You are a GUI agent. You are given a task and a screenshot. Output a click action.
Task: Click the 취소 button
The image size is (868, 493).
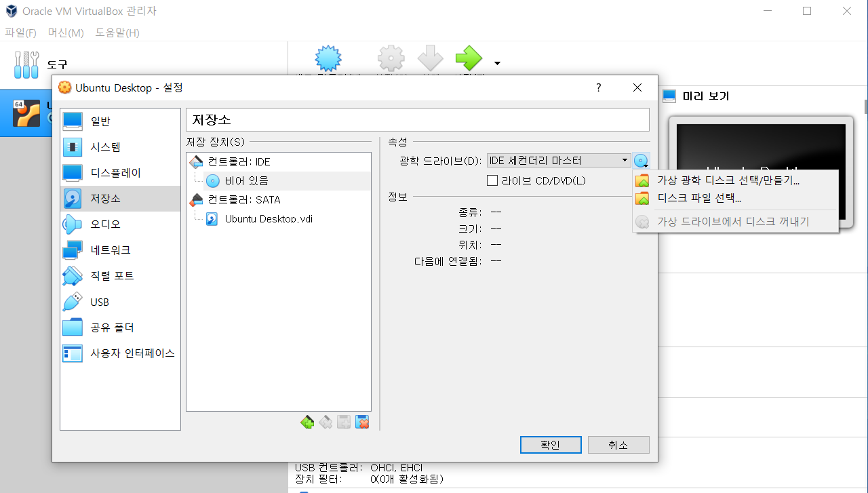[618, 445]
